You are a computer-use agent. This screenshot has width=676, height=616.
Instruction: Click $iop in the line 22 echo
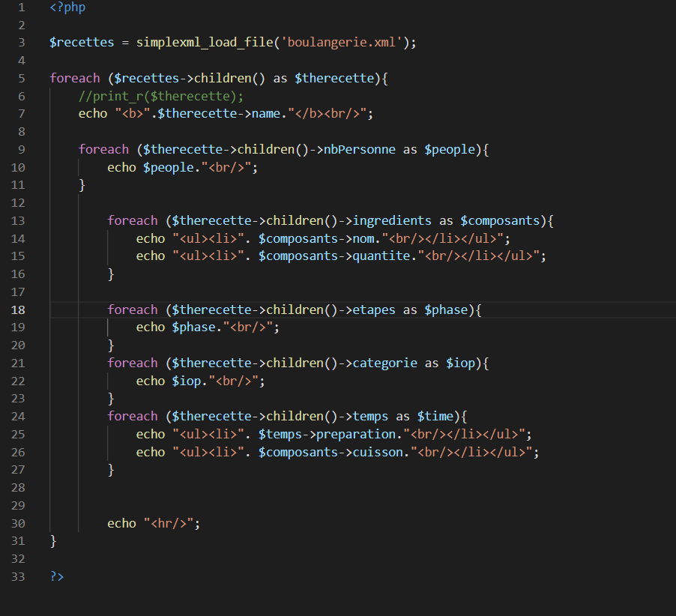click(x=187, y=381)
